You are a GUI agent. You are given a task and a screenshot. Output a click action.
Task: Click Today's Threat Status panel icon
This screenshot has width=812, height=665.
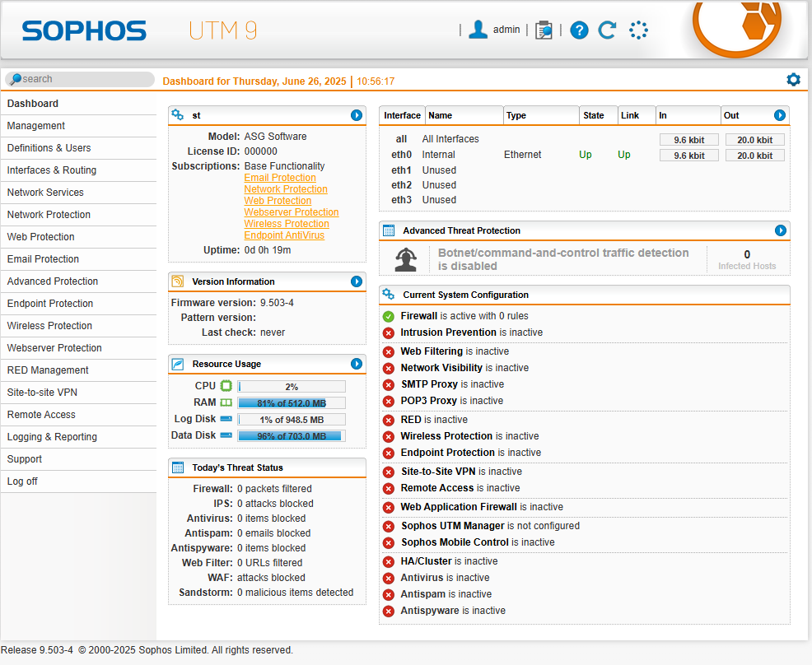click(178, 467)
